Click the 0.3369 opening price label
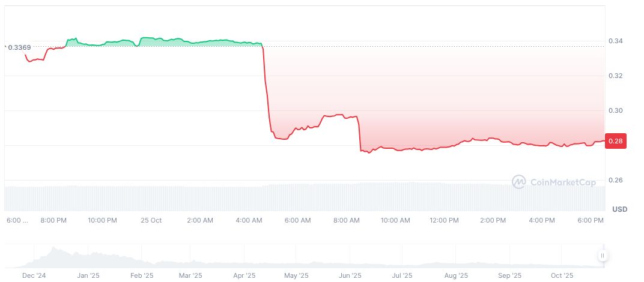 point(19,47)
